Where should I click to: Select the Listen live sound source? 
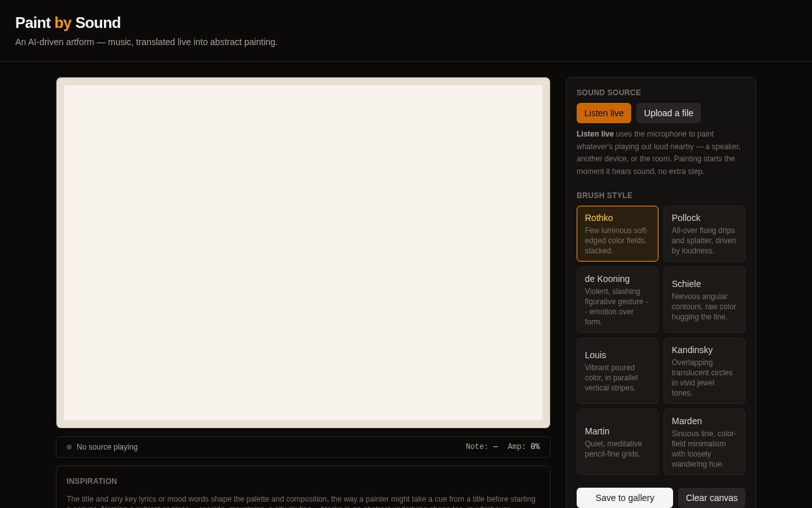(x=604, y=113)
